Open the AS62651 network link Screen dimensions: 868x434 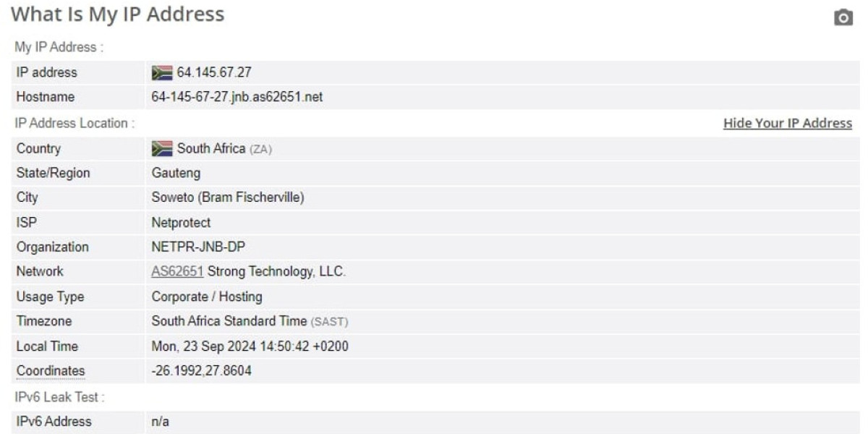177,272
